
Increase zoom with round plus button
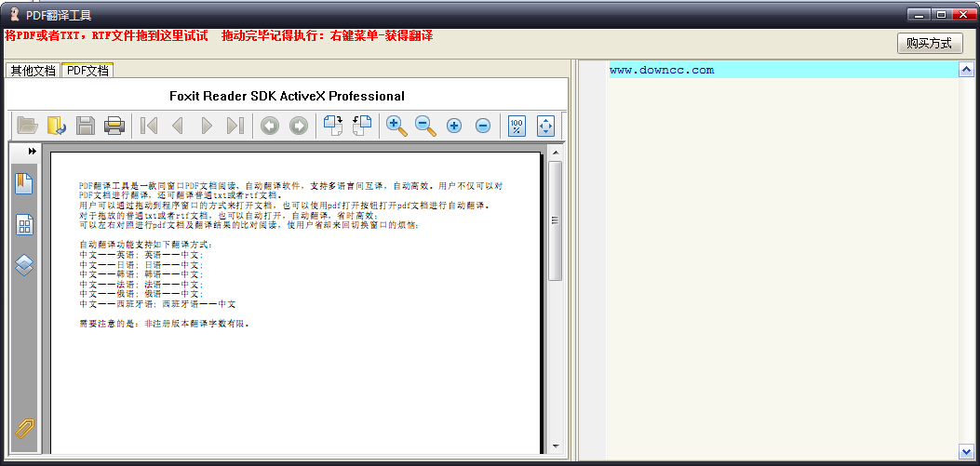point(454,126)
